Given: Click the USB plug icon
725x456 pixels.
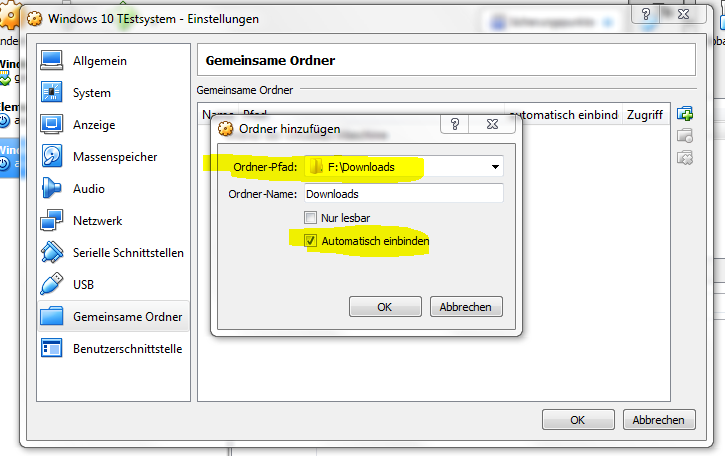Looking at the screenshot, I should 52,285.
